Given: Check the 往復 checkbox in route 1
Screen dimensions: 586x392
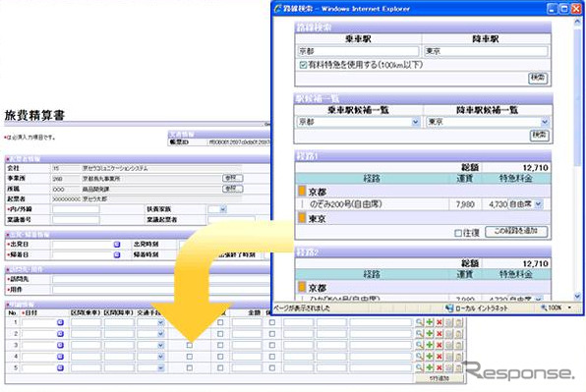Looking at the screenshot, I should pyautogui.click(x=458, y=233).
